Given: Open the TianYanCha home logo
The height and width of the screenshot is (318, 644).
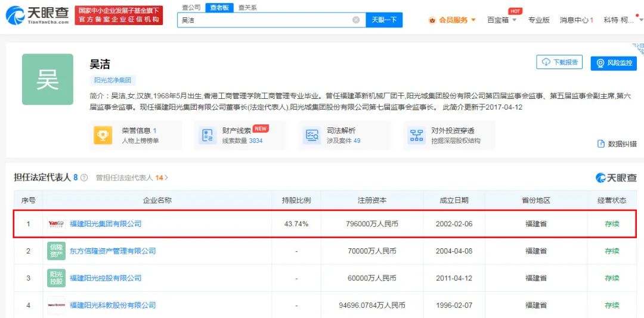Looking at the screenshot, I should 37,15.
